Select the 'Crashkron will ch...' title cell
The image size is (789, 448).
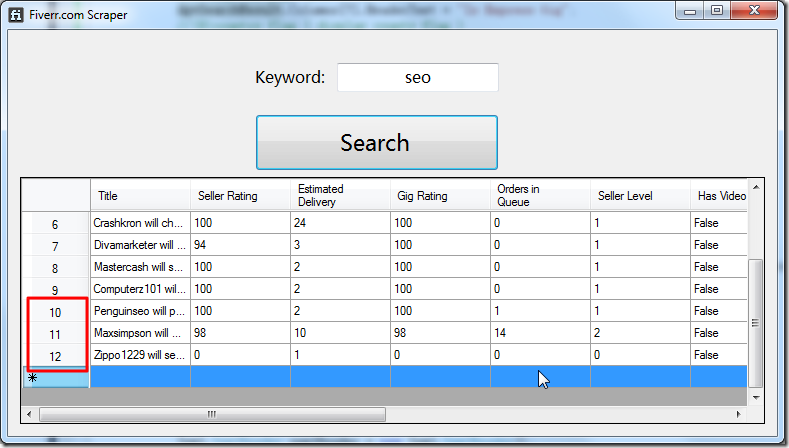(140, 223)
